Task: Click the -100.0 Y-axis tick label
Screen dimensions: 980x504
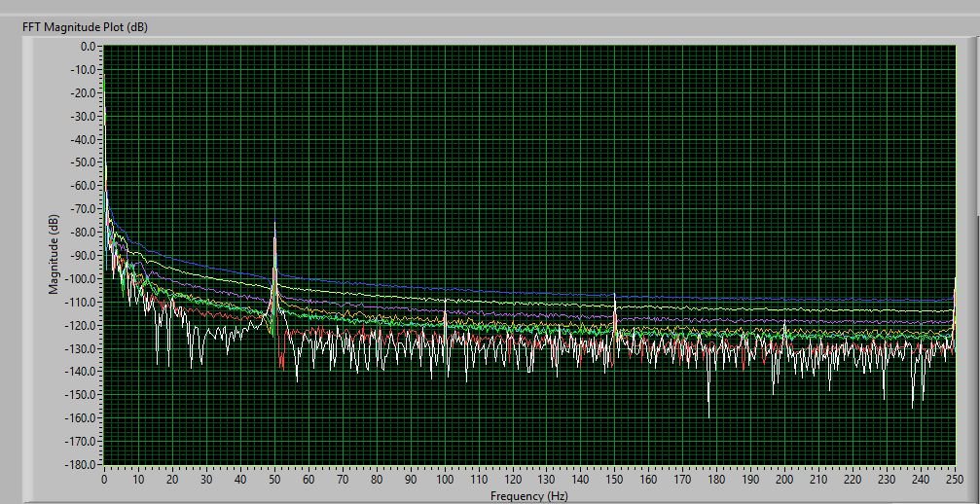Action: click(82, 278)
